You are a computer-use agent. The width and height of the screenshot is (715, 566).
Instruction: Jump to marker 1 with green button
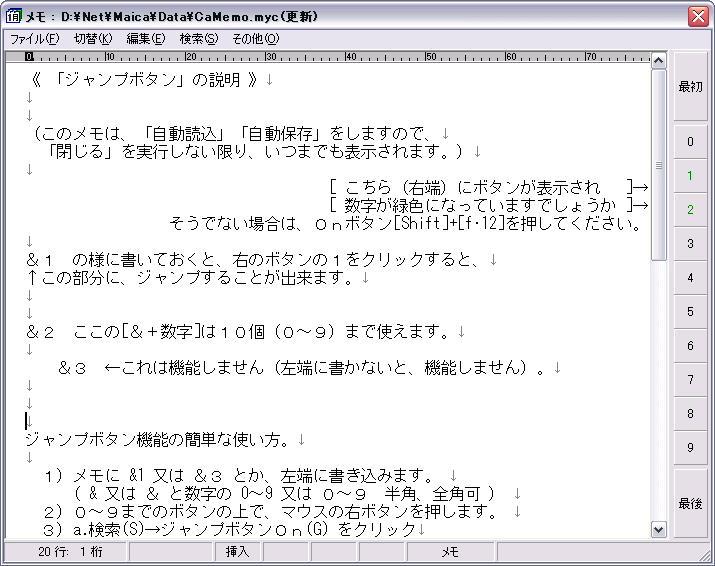[x=690, y=176]
